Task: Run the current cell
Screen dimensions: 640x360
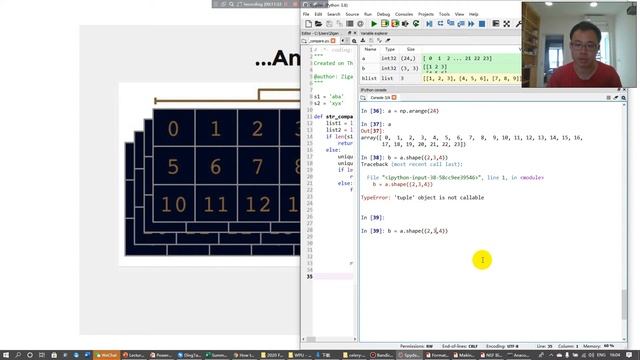Action: (384, 24)
